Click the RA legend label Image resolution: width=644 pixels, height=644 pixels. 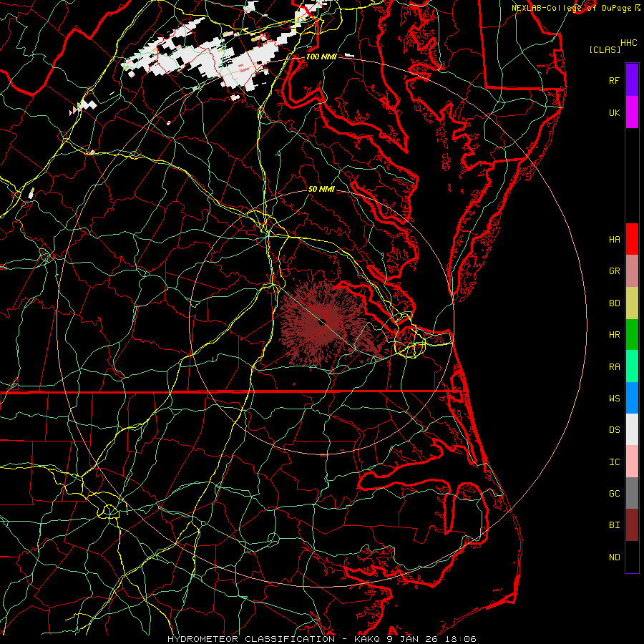coord(614,366)
